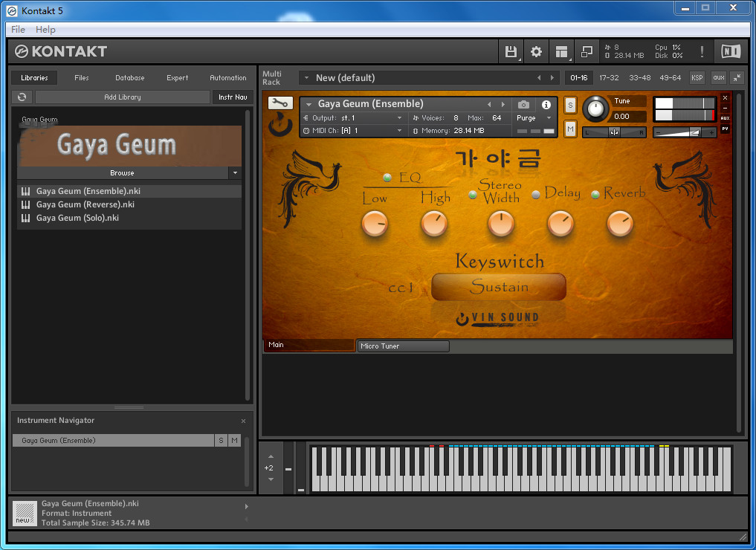
Task: Click the Kontakt logo in the header
Action: click(61, 51)
